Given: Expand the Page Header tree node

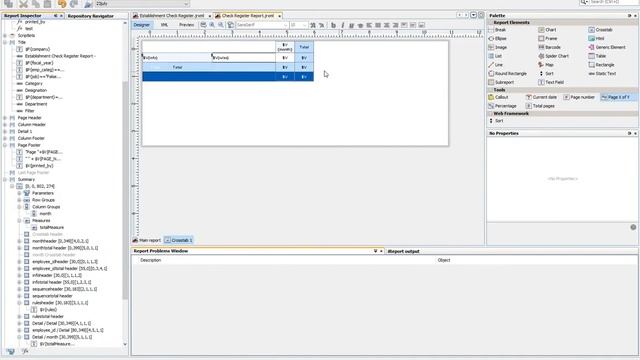Looking at the screenshot, I should (x=5, y=118).
